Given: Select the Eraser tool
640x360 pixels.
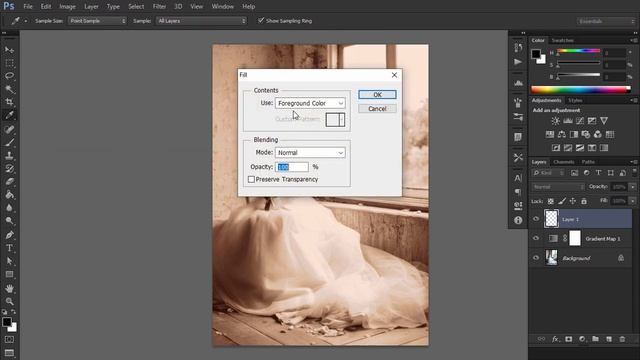Looking at the screenshot, I should pyautogui.click(x=9, y=182).
